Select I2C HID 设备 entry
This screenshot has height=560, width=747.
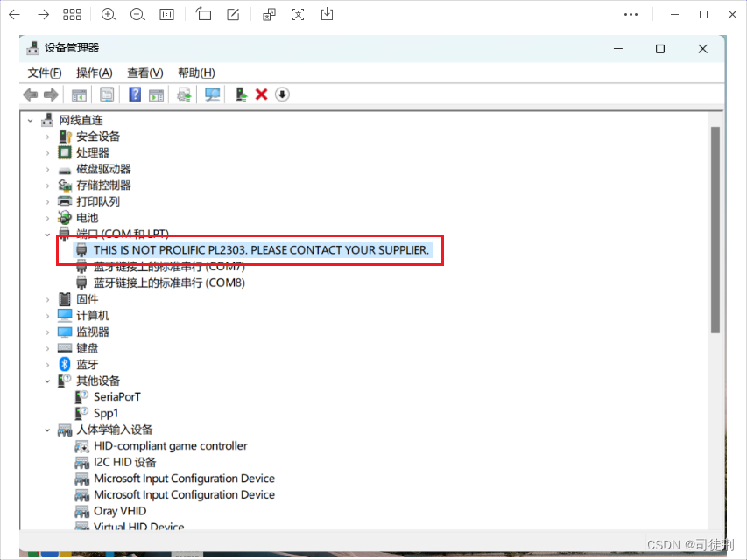(116, 462)
